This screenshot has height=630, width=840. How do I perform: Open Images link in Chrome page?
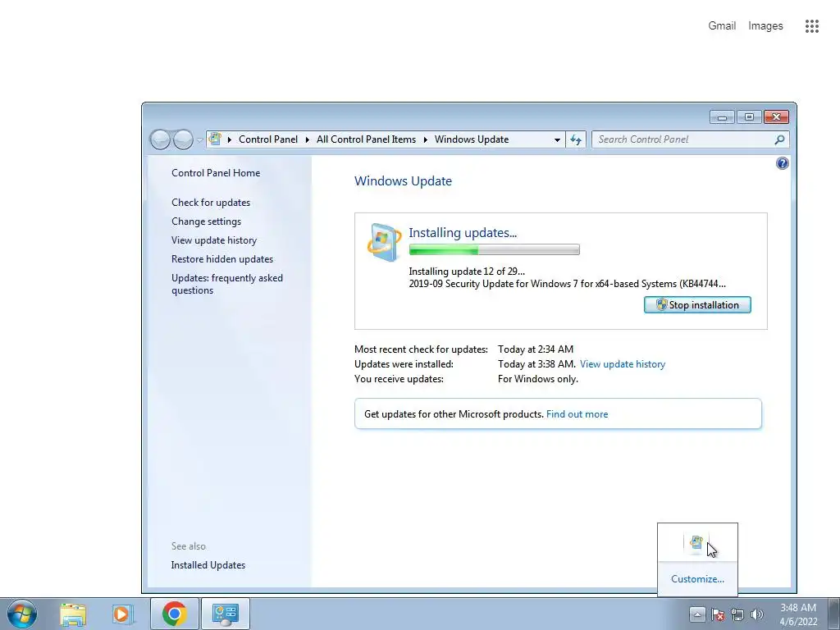pyautogui.click(x=765, y=25)
